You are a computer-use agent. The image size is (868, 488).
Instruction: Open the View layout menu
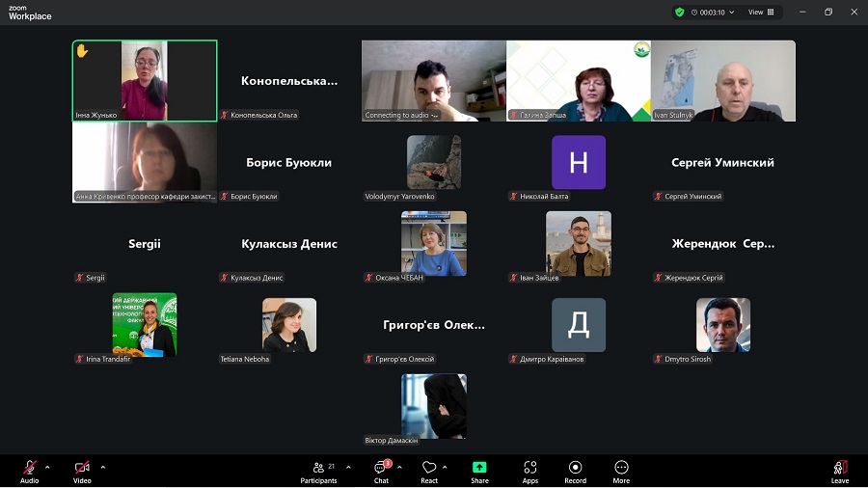(761, 13)
